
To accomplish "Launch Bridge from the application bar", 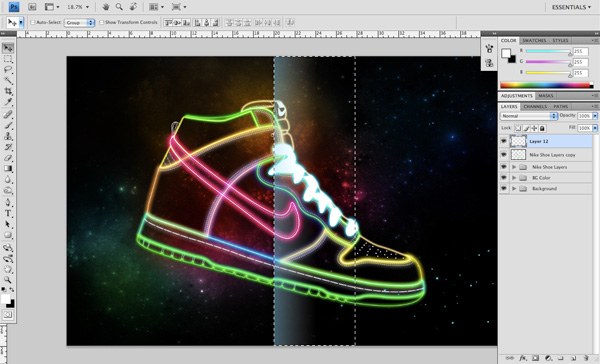I will click(x=32, y=7).
